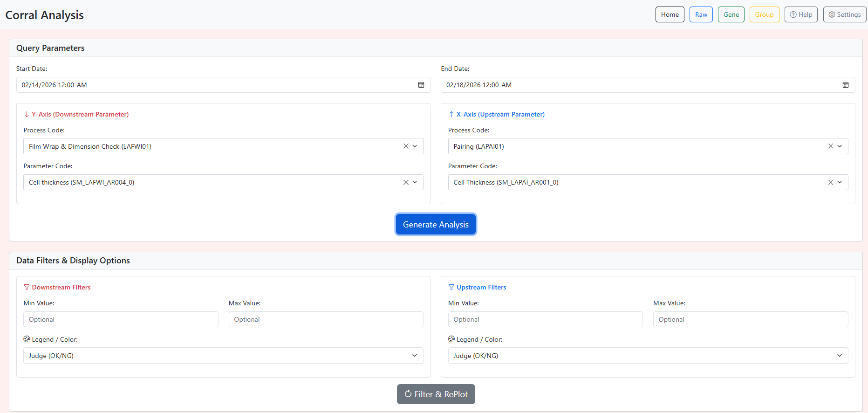Clear the Film Wrap process code selection
This screenshot has width=868, height=413.
pyautogui.click(x=406, y=146)
